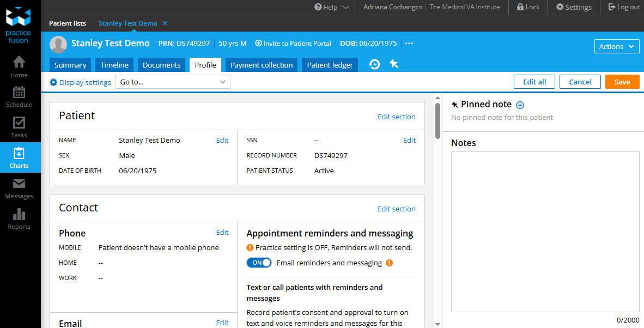Edit the SSN field
The image size is (644, 328).
(409, 140)
